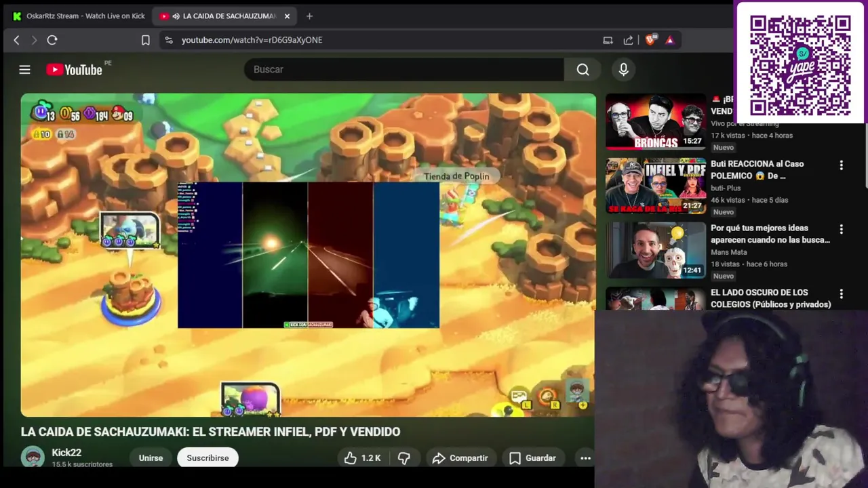Click the Compartir button
Screen dimensions: 868x488
(460, 458)
